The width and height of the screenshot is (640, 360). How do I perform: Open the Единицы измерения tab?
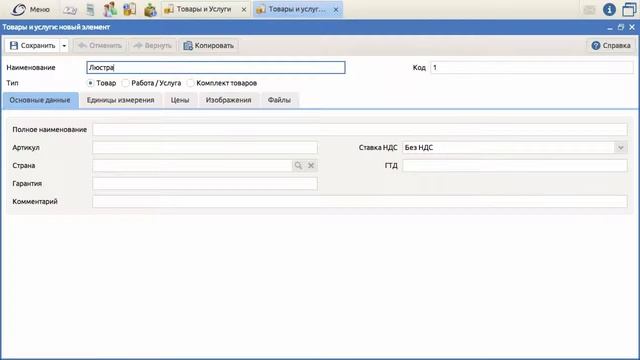pos(120,100)
